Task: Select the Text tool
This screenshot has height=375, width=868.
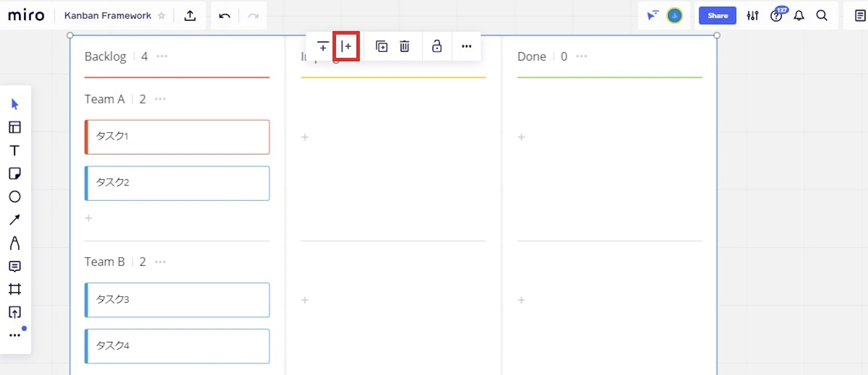Action: coord(15,150)
